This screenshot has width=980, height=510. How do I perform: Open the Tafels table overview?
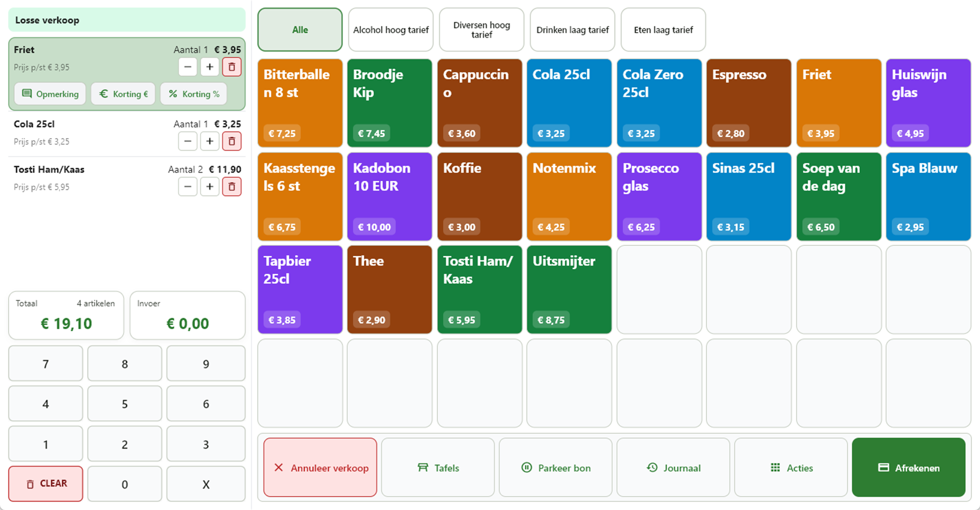(x=438, y=468)
